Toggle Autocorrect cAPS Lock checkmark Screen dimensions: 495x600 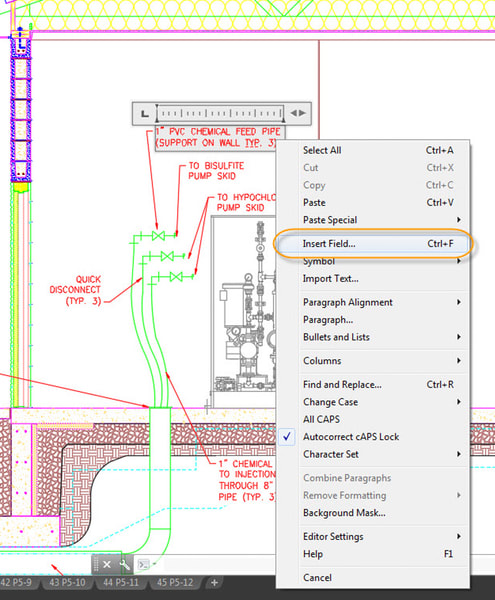pyautogui.click(x=373, y=437)
